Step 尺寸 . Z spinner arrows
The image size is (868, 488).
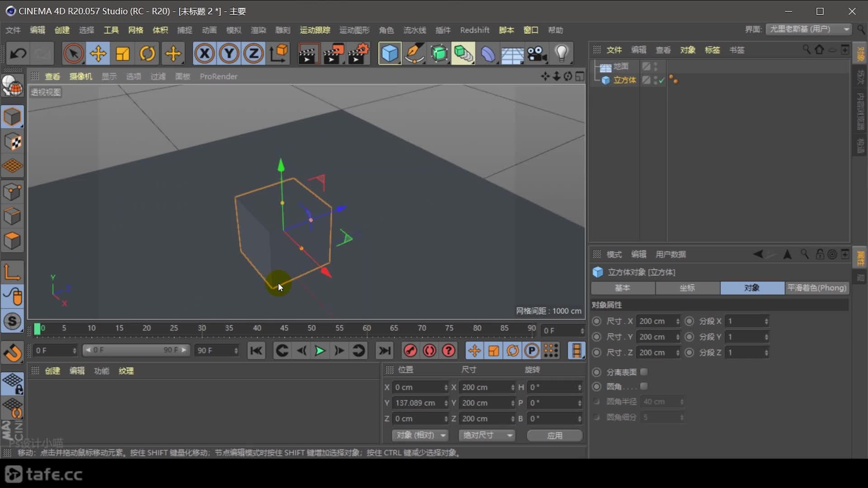coord(677,352)
